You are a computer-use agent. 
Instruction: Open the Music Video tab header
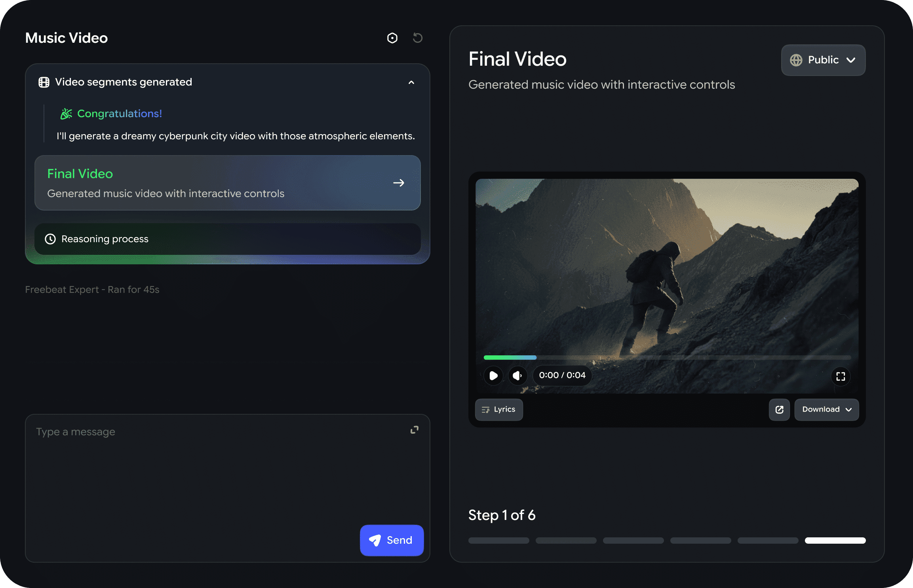pos(66,38)
